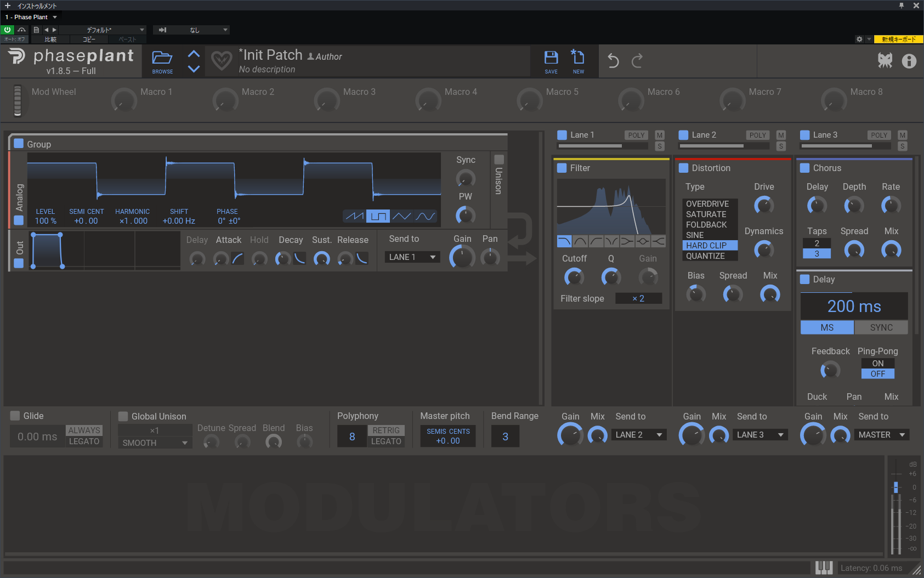Open the Global Unison SMOOTH mode dropdown
This screenshot has width=924, height=578.
tap(155, 443)
